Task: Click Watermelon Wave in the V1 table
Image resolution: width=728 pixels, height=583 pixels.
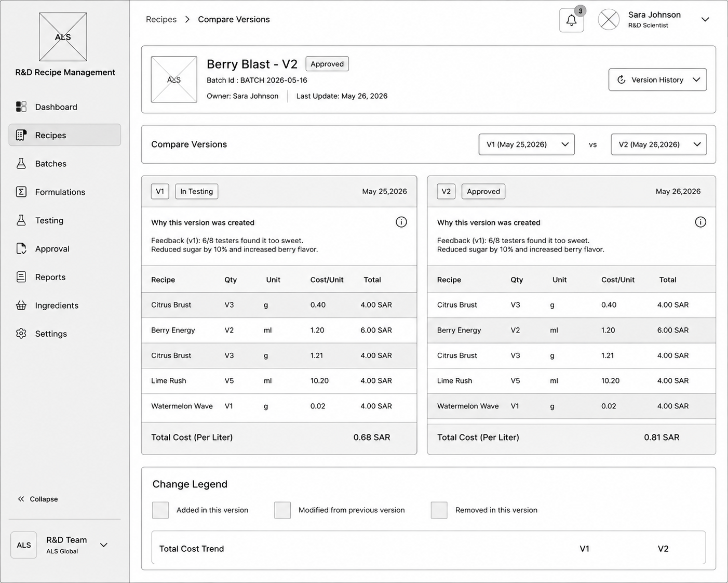Action: click(182, 406)
